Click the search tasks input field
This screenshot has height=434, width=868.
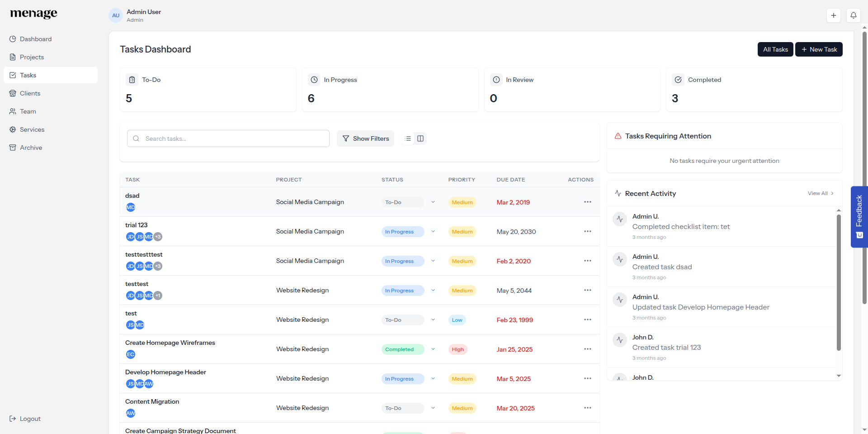[x=228, y=138]
